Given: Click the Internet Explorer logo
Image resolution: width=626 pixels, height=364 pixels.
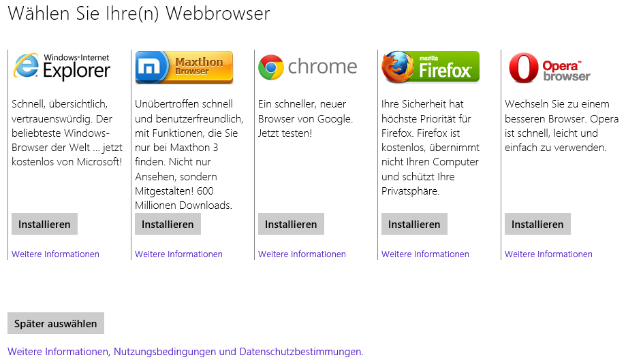Looking at the screenshot, I should coord(61,67).
